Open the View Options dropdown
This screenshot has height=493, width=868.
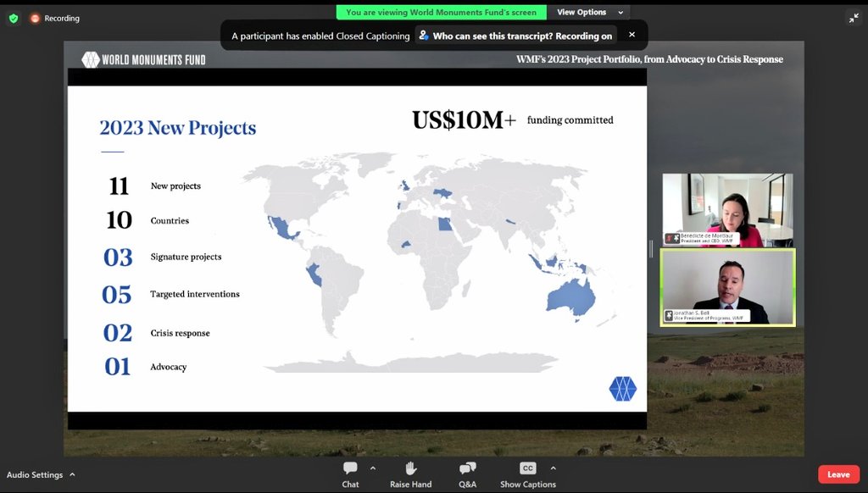pos(590,12)
